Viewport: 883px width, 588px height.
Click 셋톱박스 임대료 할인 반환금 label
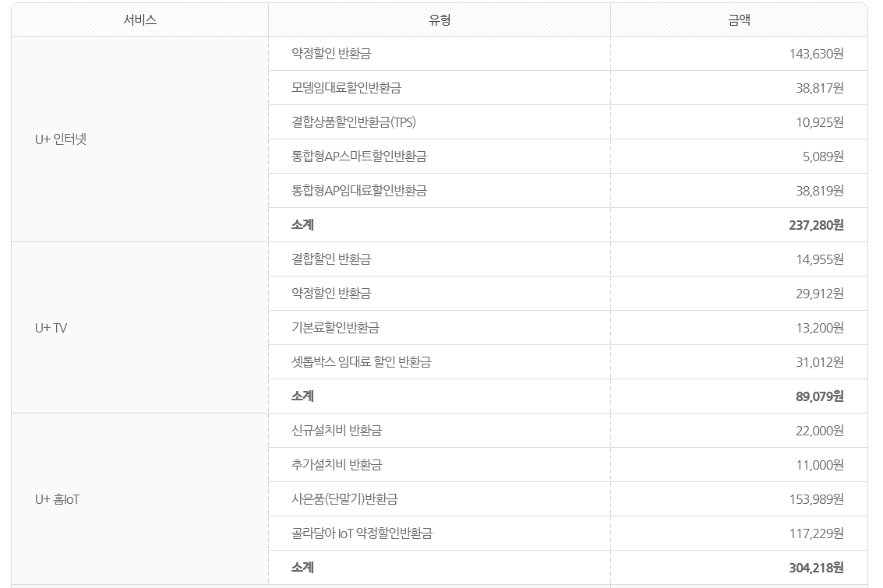tap(361, 362)
